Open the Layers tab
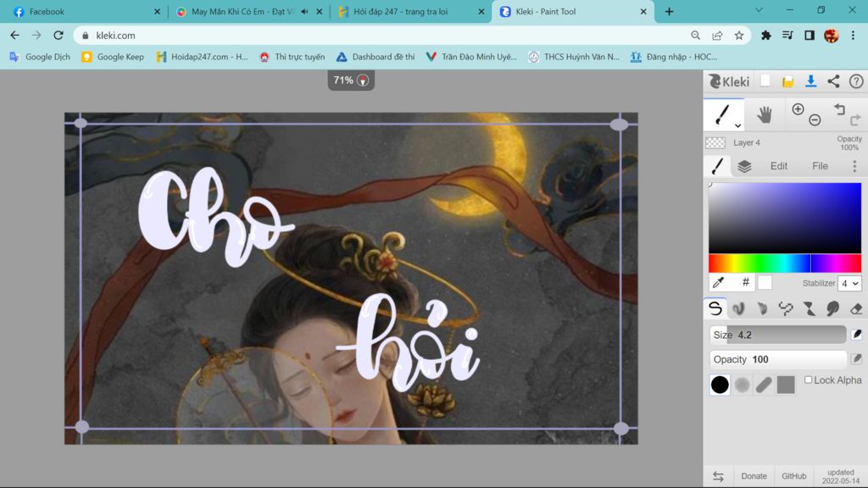This screenshot has width=868, height=488. tap(744, 166)
